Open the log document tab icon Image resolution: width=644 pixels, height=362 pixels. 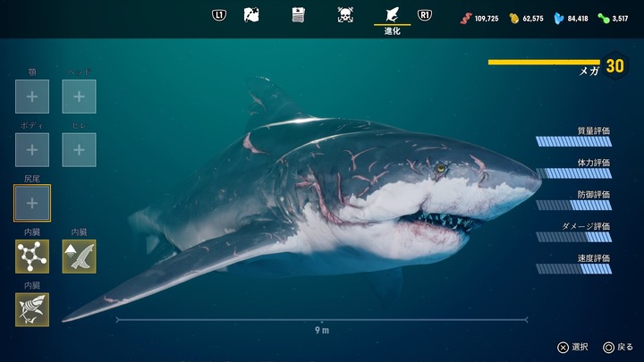(298, 15)
